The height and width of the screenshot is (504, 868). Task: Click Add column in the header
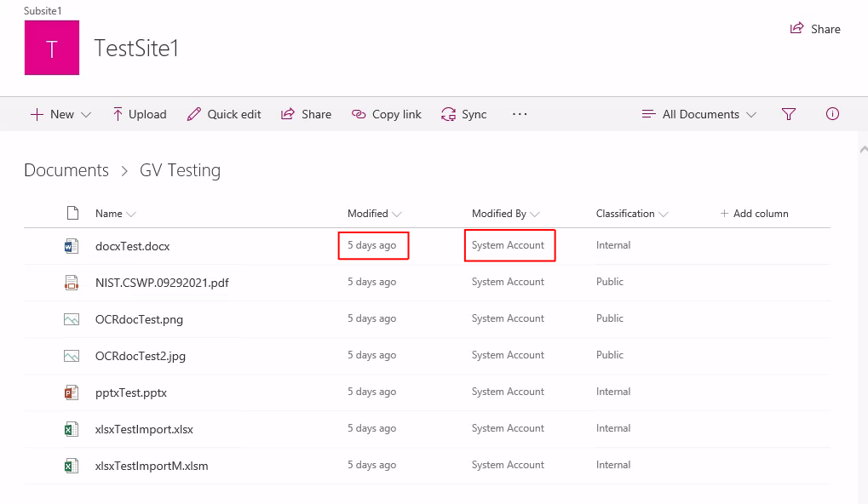(x=754, y=213)
